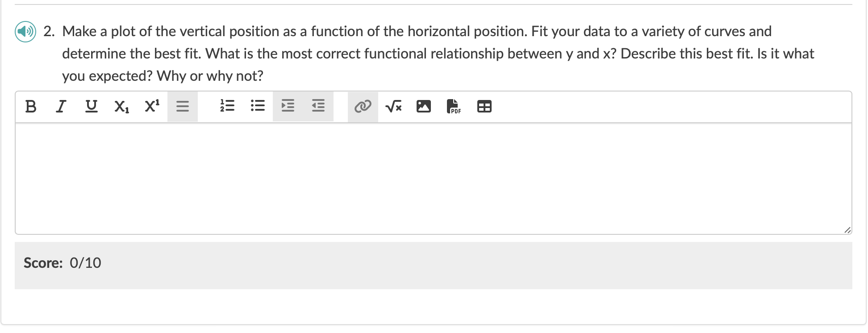Insert a table

coord(484,106)
